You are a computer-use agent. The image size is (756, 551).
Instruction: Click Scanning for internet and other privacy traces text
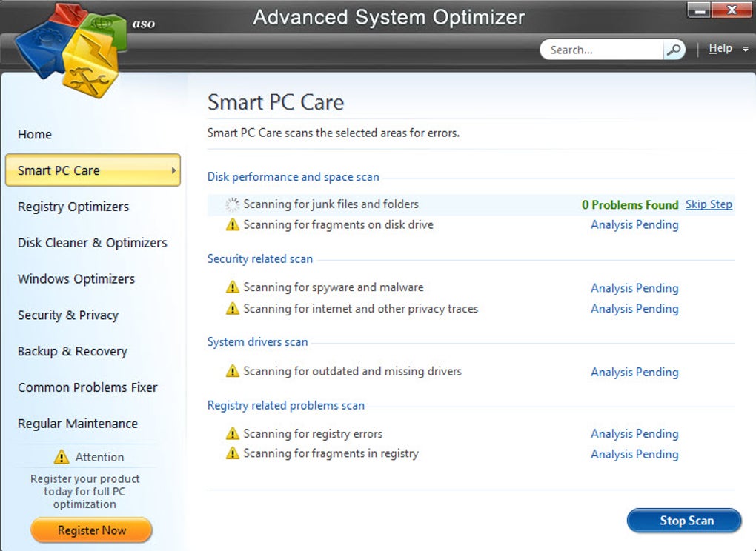pyautogui.click(x=361, y=309)
